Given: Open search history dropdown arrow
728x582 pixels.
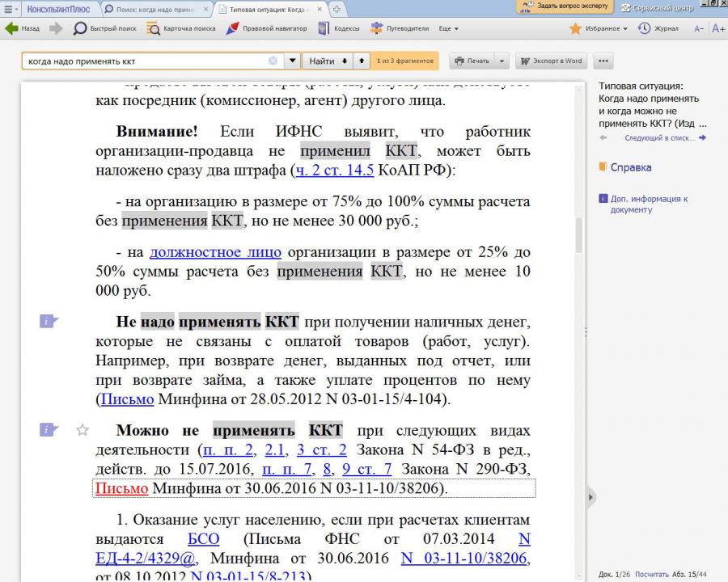Looking at the screenshot, I should coord(292,61).
